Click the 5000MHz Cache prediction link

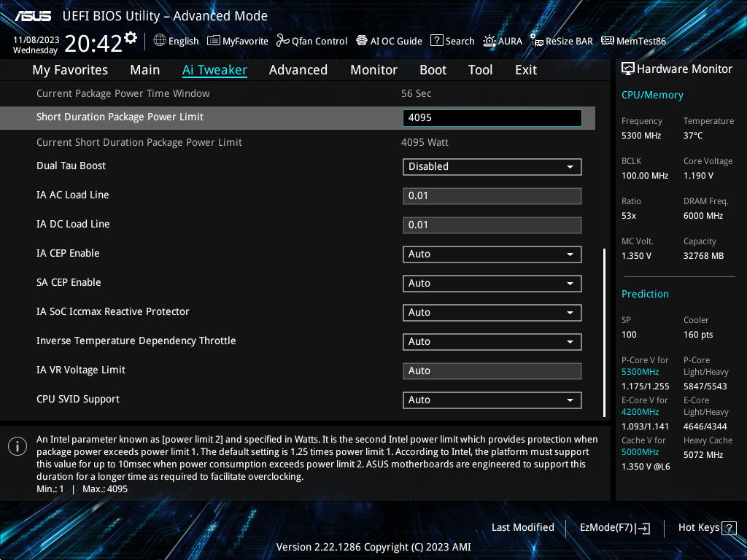pyautogui.click(x=640, y=452)
